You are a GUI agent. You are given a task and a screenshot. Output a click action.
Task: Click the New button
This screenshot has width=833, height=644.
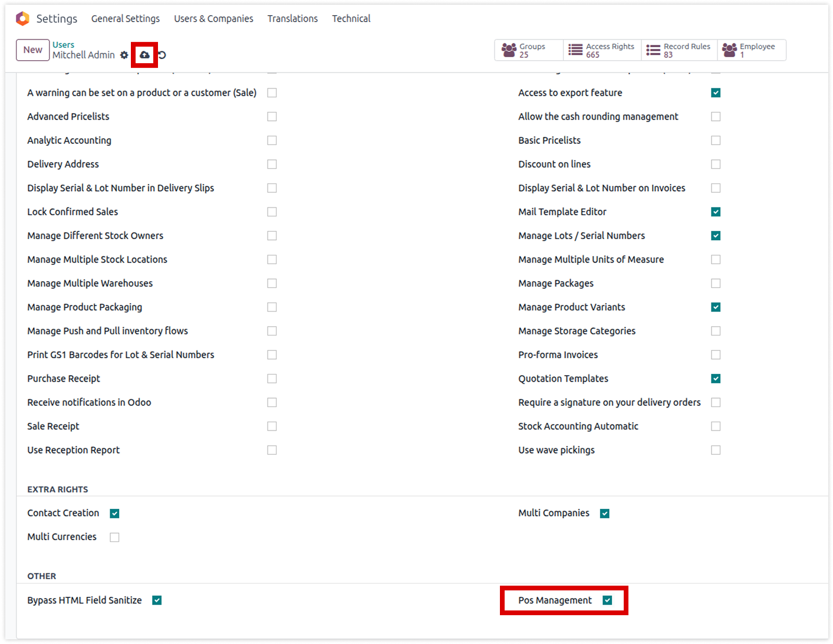coord(32,50)
